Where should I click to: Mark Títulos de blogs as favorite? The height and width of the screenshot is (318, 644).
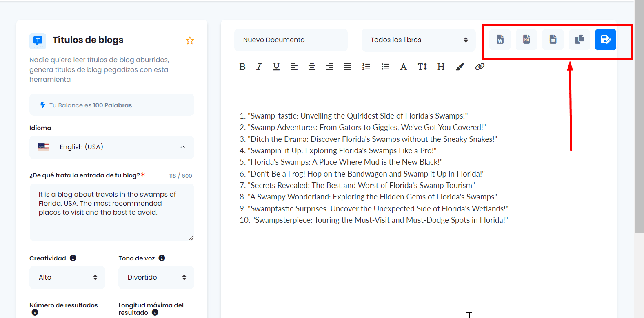[190, 40]
